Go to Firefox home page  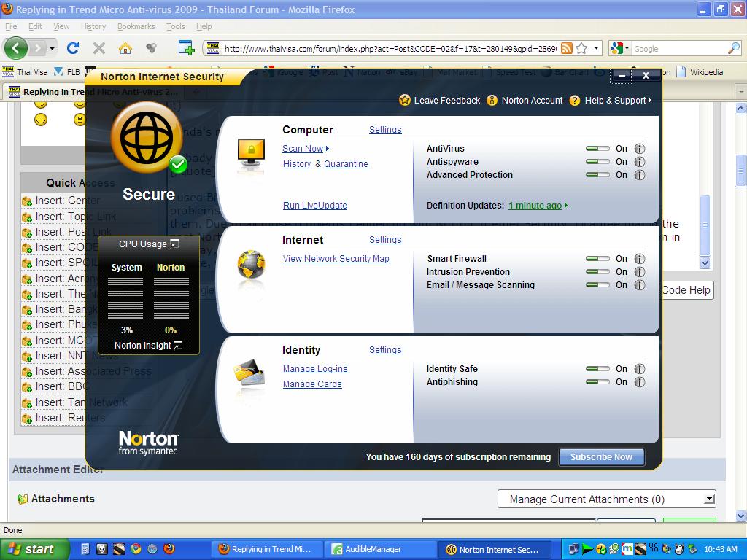coord(125,48)
